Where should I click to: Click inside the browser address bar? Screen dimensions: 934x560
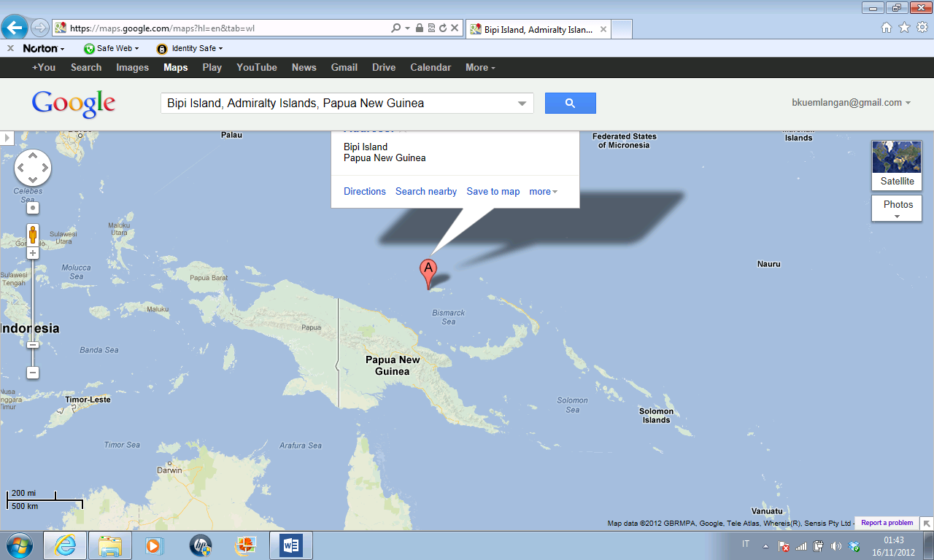coord(219,29)
